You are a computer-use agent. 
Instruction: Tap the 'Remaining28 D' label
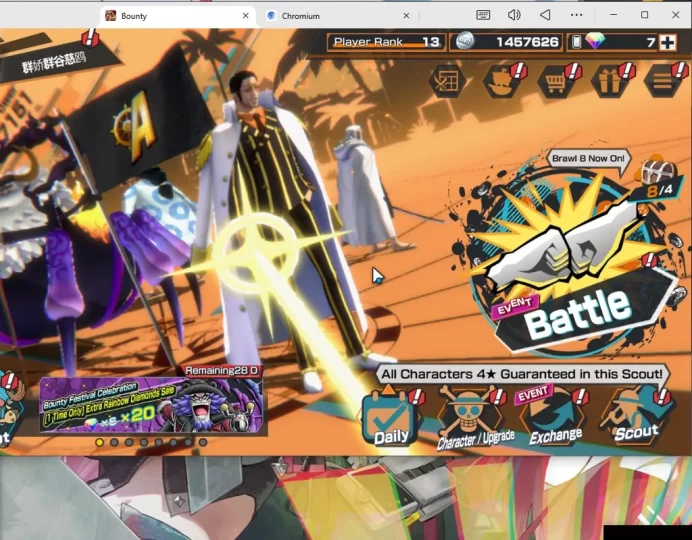pyautogui.click(x=222, y=371)
